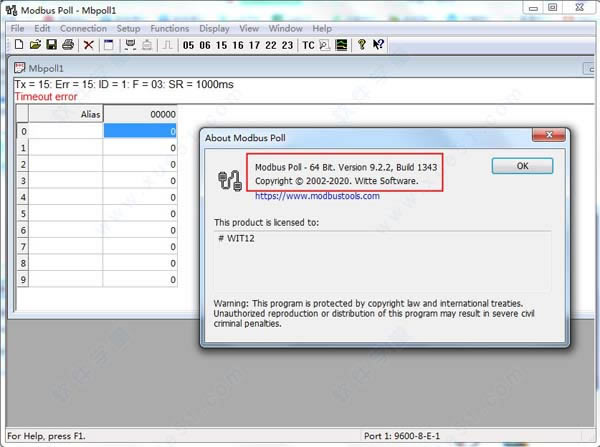This screenshot has width=600, height=447.
Task: Open the Setup menu
Action: 128,28
